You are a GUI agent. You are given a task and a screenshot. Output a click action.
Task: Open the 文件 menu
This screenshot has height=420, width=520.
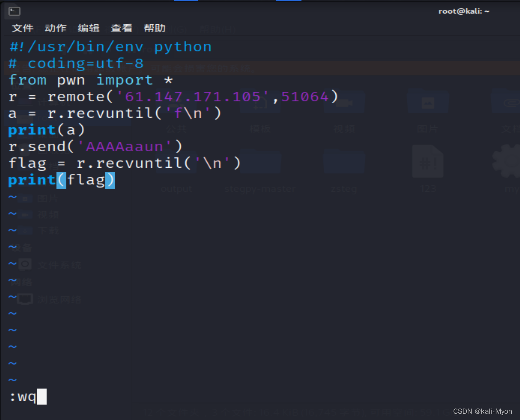coord(22,28)
